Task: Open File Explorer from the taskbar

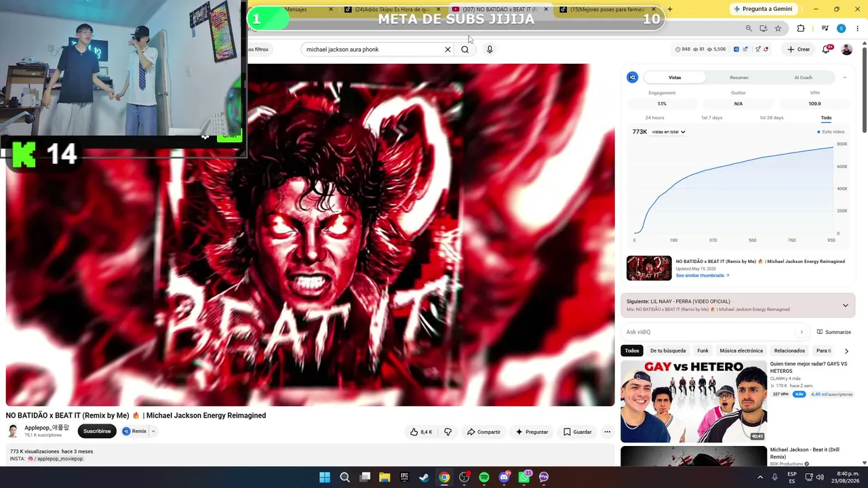Action: (384, 477)
